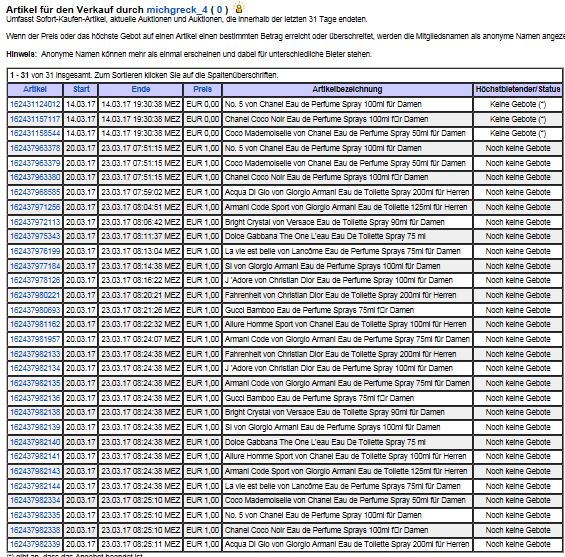This screenshot has width=565, height=557.
Task: Open item link 162437982140
Action: (35, 442)
